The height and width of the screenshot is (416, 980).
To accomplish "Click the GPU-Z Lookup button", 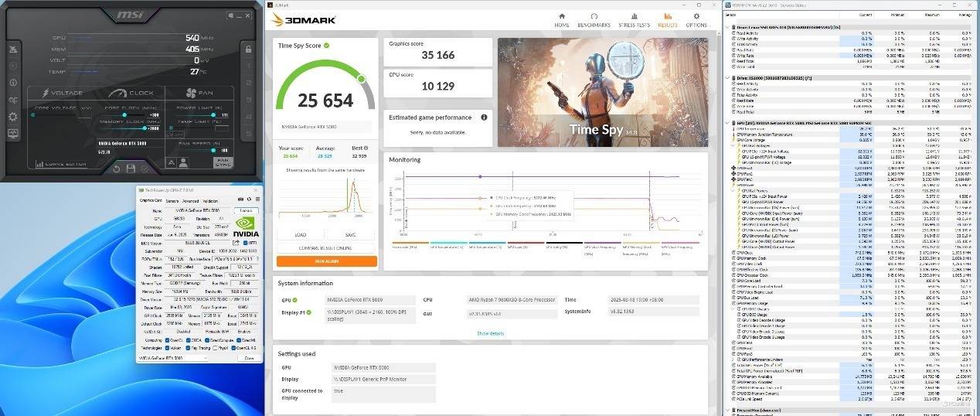I will [x=246, y=211].
